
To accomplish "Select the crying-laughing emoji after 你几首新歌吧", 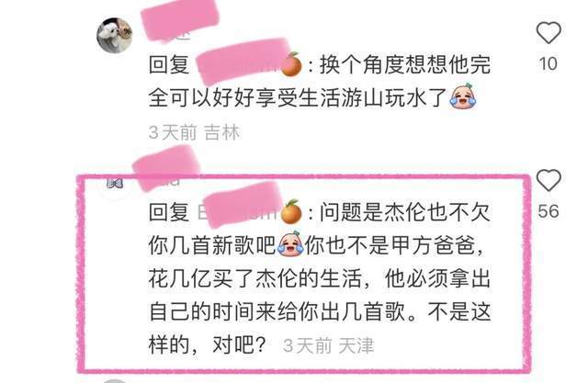I will (x=290, y=244).
